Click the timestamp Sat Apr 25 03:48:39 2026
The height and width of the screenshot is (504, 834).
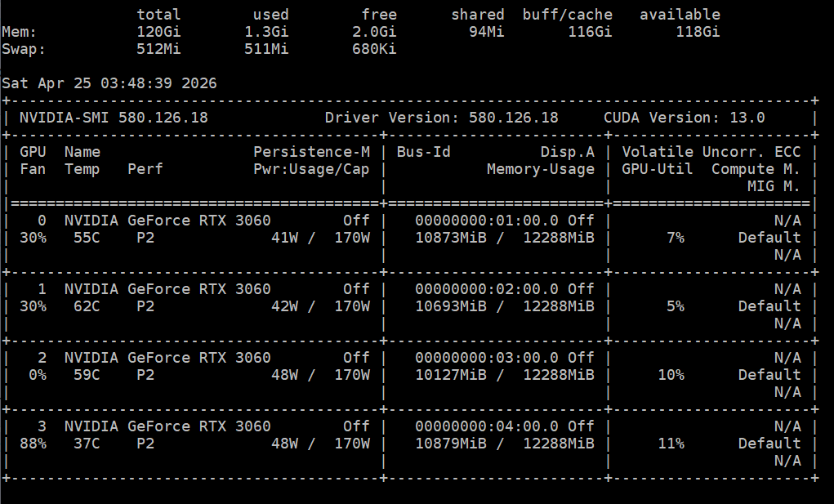(109, 83)
